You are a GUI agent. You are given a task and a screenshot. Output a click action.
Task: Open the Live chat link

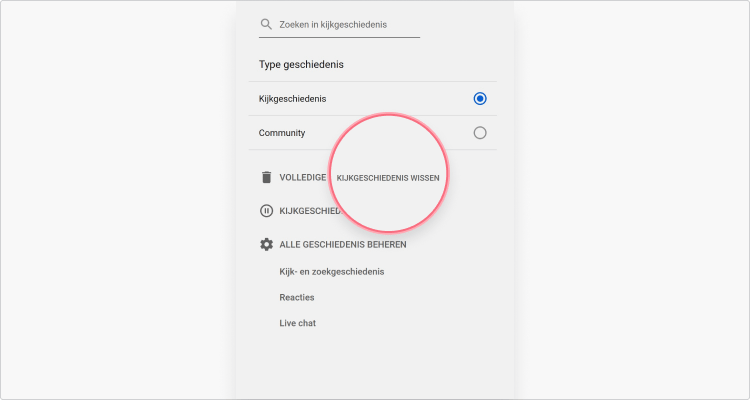tap(298, 323)
